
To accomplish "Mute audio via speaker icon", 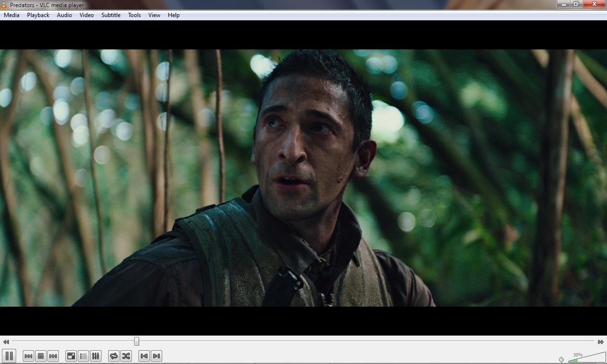I will 561,359.
